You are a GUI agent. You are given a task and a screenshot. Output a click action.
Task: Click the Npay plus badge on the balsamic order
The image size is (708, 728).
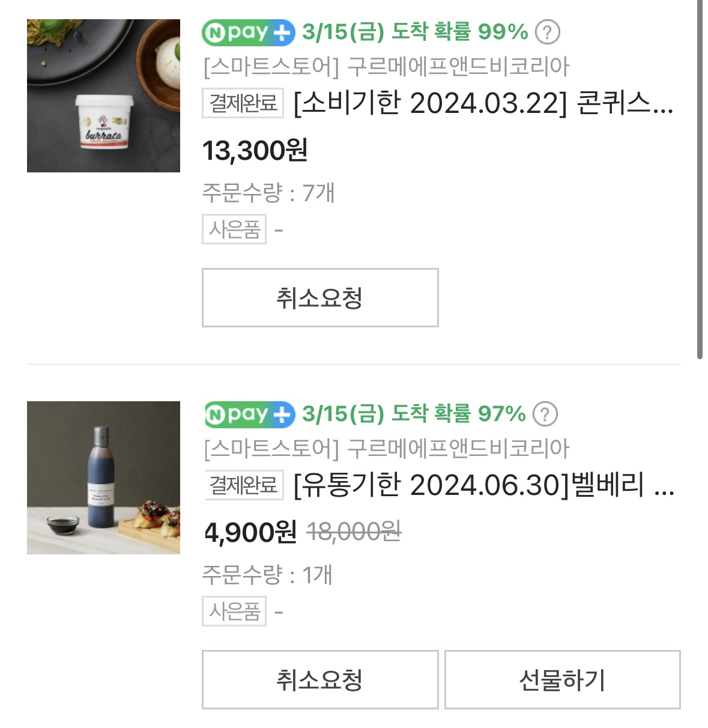249,414
